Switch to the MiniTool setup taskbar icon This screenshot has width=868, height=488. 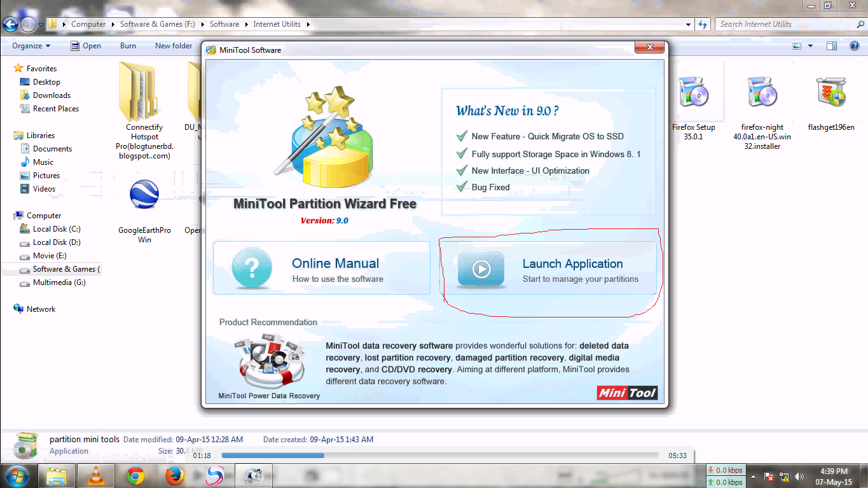254,476
